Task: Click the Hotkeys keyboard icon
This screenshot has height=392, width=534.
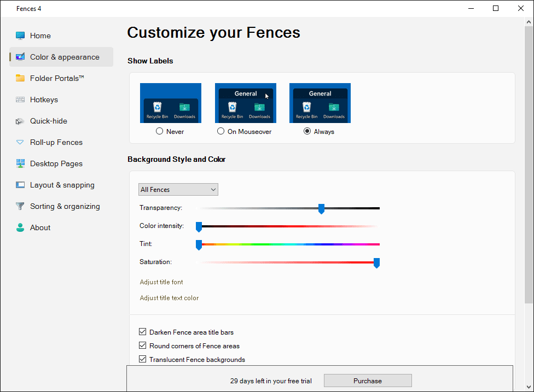Action: 20,100
